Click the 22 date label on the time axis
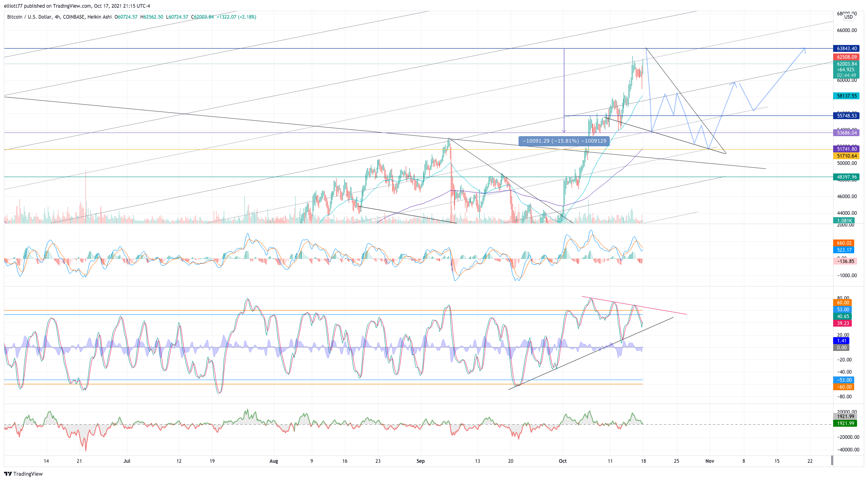This screenshot has width=868, height=481. [810, 461]
